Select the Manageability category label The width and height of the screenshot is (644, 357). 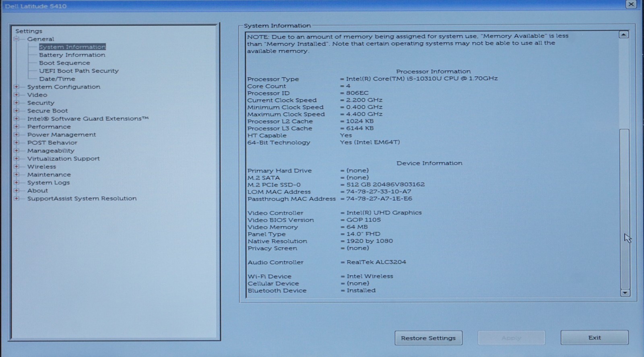coord(51,151)
